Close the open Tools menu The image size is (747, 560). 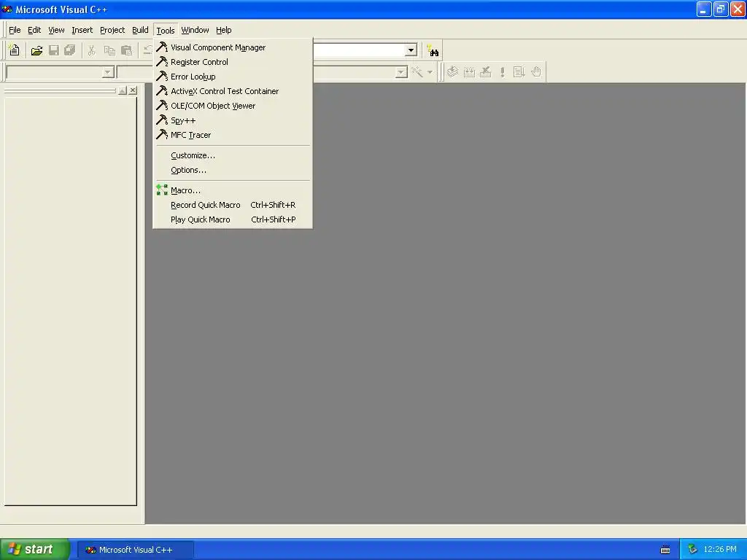pyautogui.click(x=166, y=31)
